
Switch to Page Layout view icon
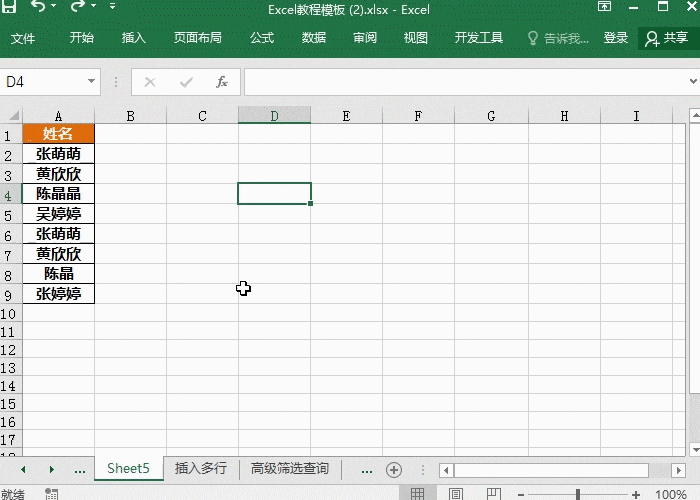tap(455, 494)
